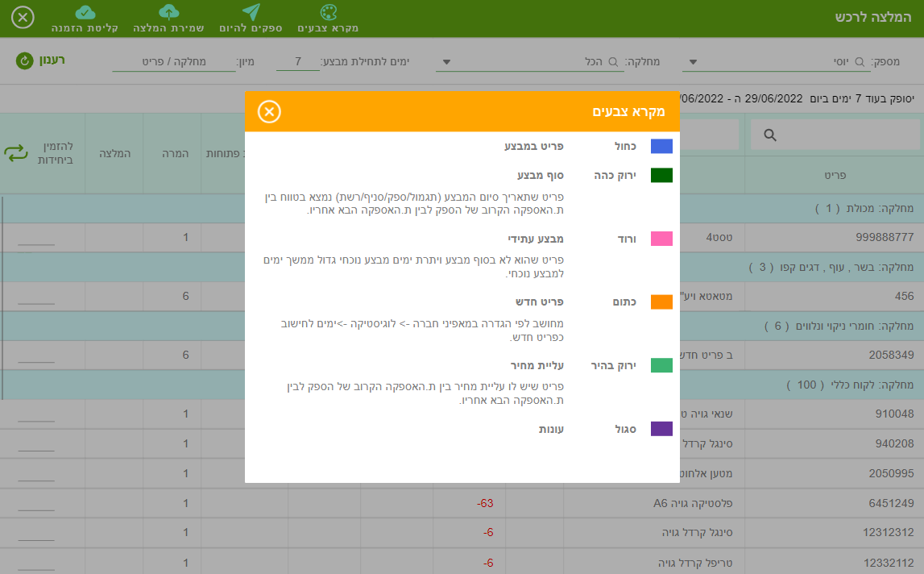Open the sort by department / item selector
This screenshot has height=574, width=924.
pyautogui.click(x=174, y=62)
